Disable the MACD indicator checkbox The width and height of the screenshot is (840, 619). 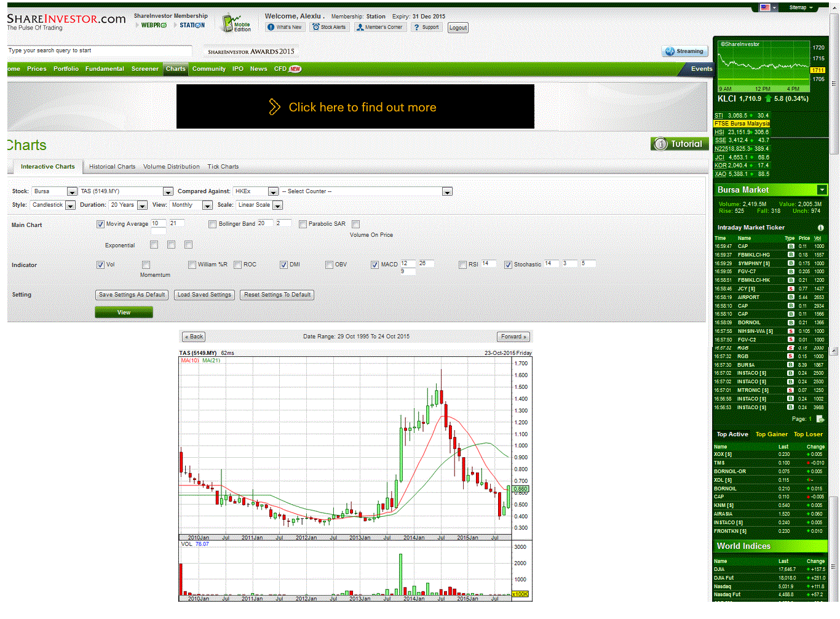374,265
